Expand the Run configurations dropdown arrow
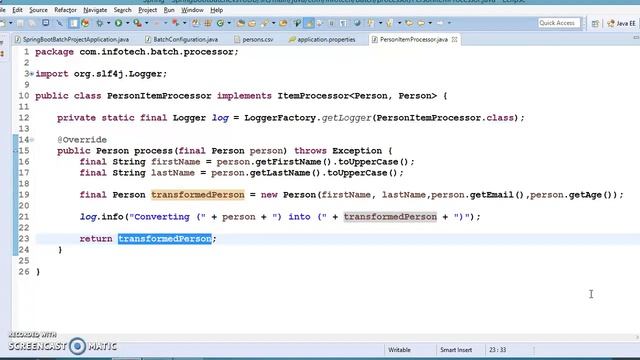 pos(127,23)
